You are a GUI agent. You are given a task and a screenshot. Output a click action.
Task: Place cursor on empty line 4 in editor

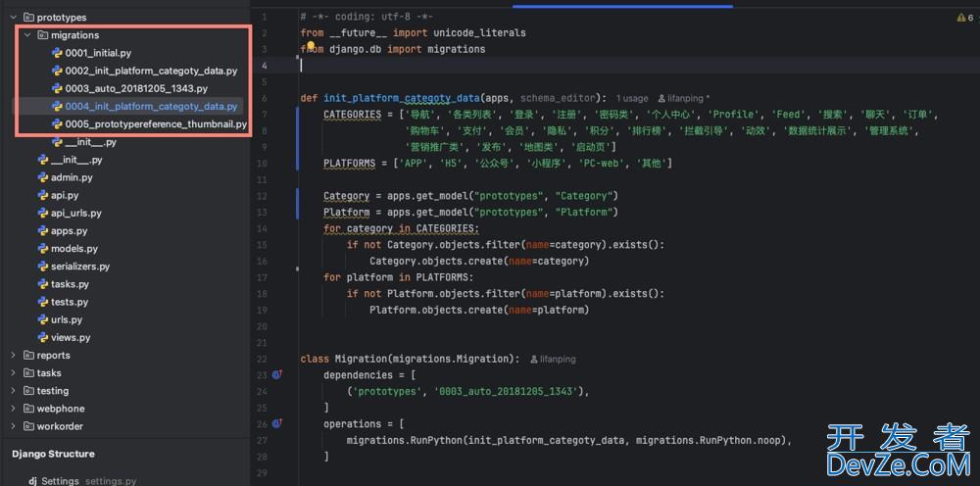pyautogui.click(x=490, y=66)
